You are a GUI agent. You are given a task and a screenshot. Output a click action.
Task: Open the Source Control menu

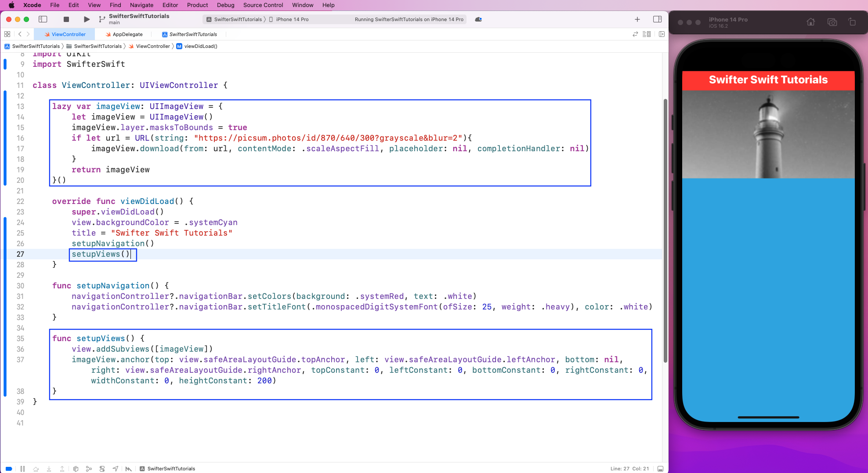click(x=263, y=5)
